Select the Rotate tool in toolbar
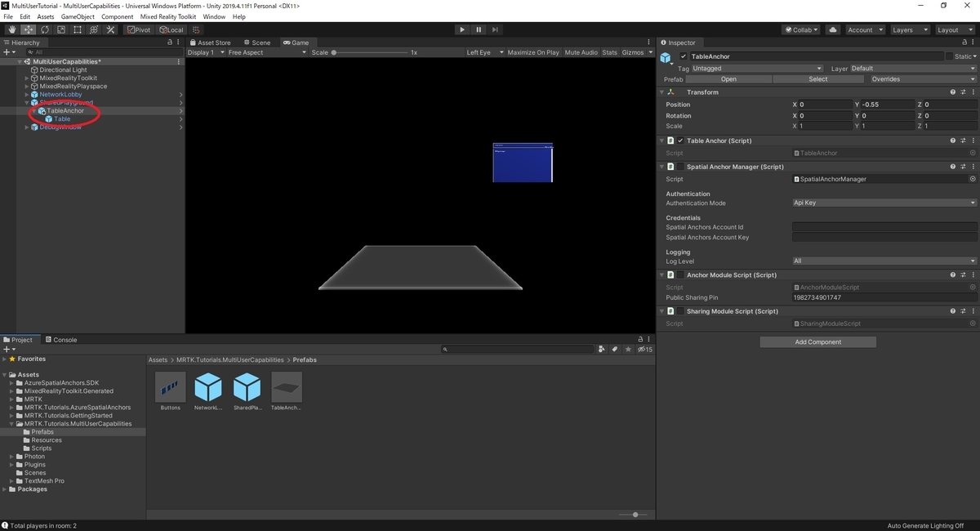The height and width of the screenshot is (531, 980). (45, 30)
